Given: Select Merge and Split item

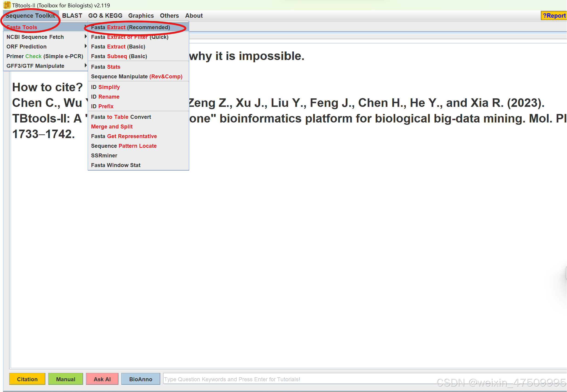Looking at the screenshot, I should (112, 126).
